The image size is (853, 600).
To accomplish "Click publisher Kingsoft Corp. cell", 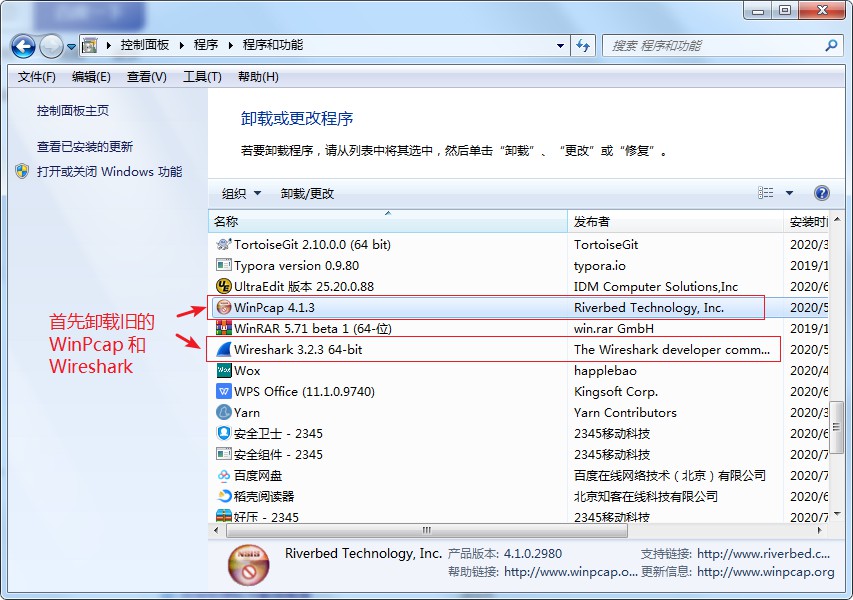I will pos(616,392).
